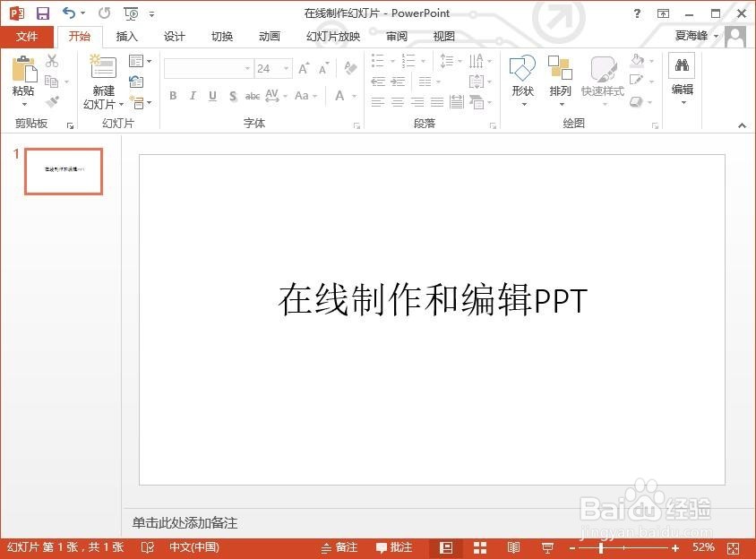The height and width of the screenshot is (559, 756).
Task: Switch to the 设计 Design tab
Action: (174, 36)
